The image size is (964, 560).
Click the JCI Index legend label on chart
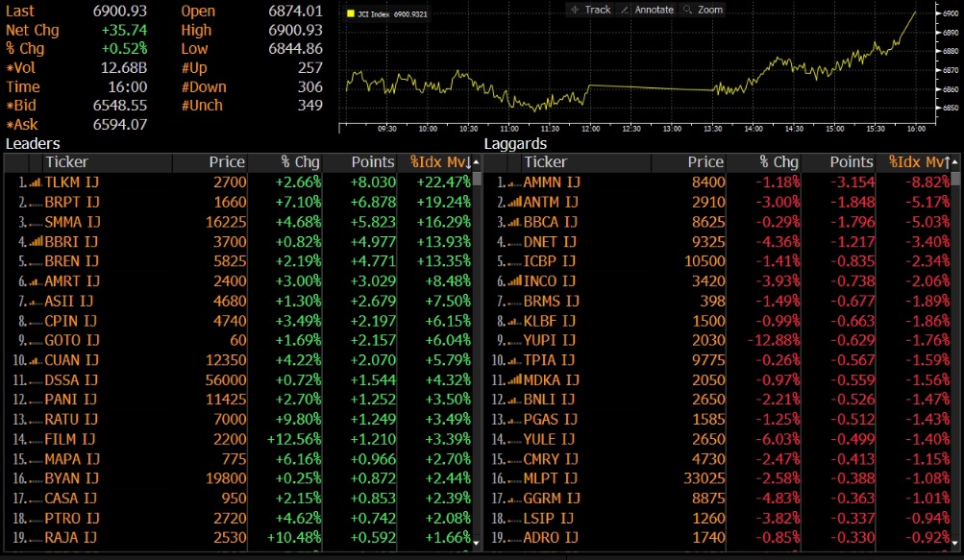pyautogui.click(x=392, y=13)
